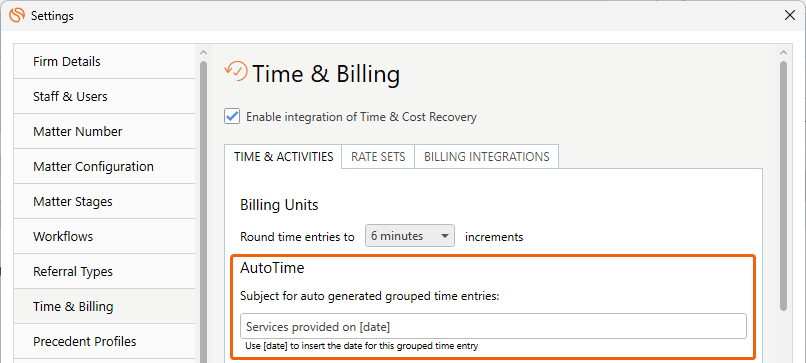
Task: Select the TIME & ACTIVITIES tab
Action: (x=283, y=157)
